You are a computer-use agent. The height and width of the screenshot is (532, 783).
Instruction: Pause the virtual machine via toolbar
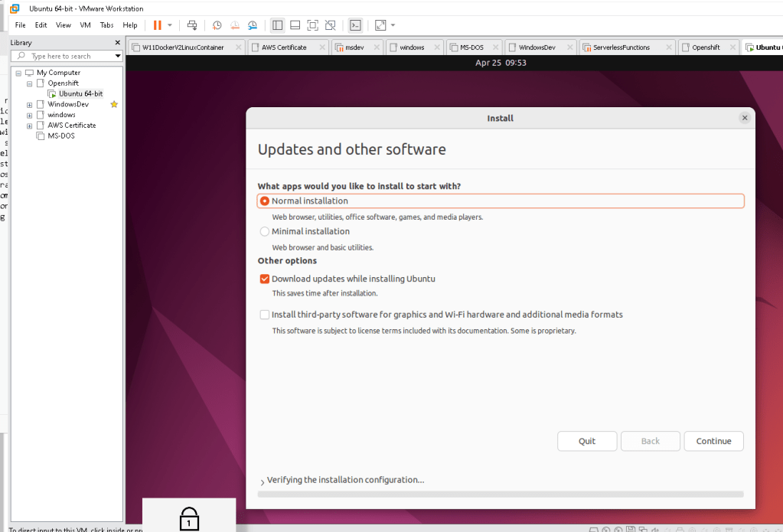158,25
